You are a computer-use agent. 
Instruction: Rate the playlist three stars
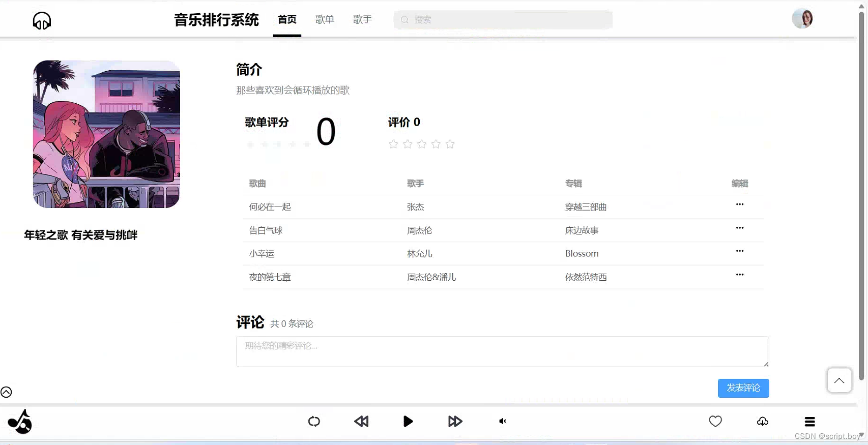pos(422,144)
